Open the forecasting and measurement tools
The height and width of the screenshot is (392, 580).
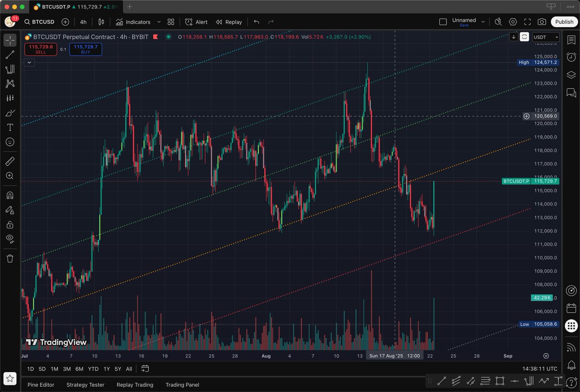point(10,98)
